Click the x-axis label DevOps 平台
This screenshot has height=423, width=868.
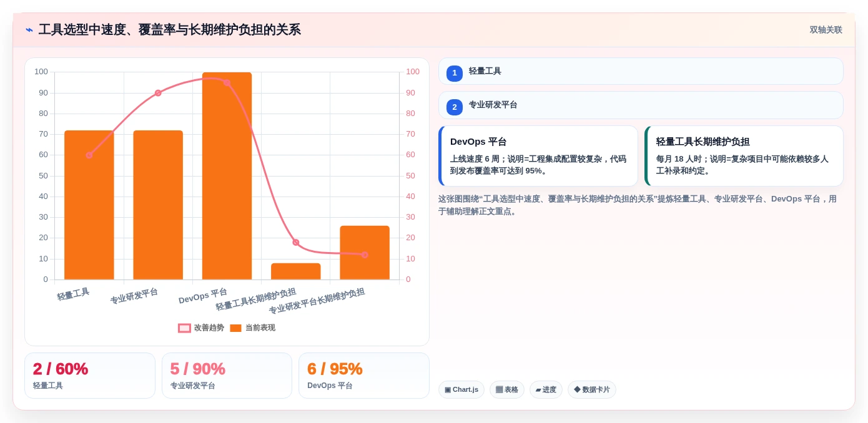tap(203, 296)
